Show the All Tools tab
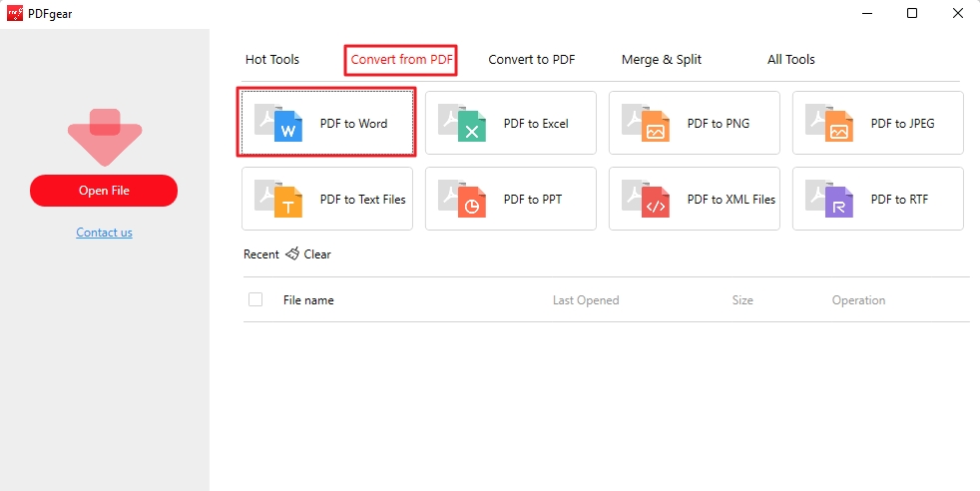Screen dimensions: 980x491 790,59
